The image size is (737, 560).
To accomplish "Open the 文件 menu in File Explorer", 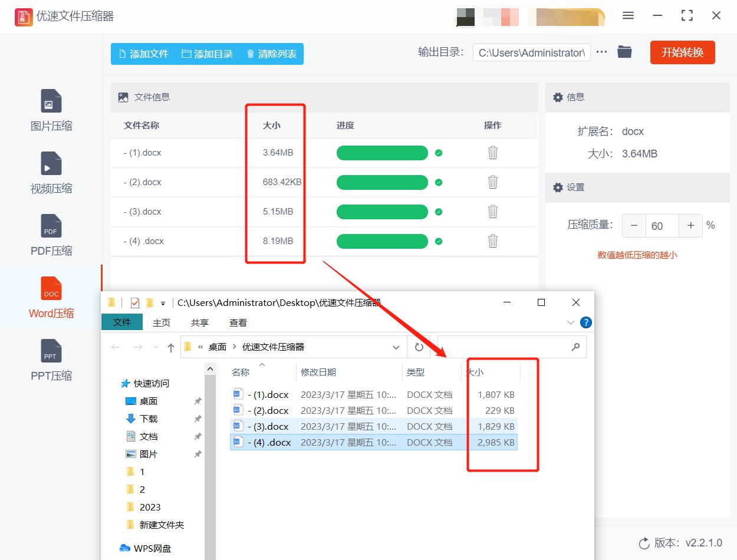I will (122, 322).
